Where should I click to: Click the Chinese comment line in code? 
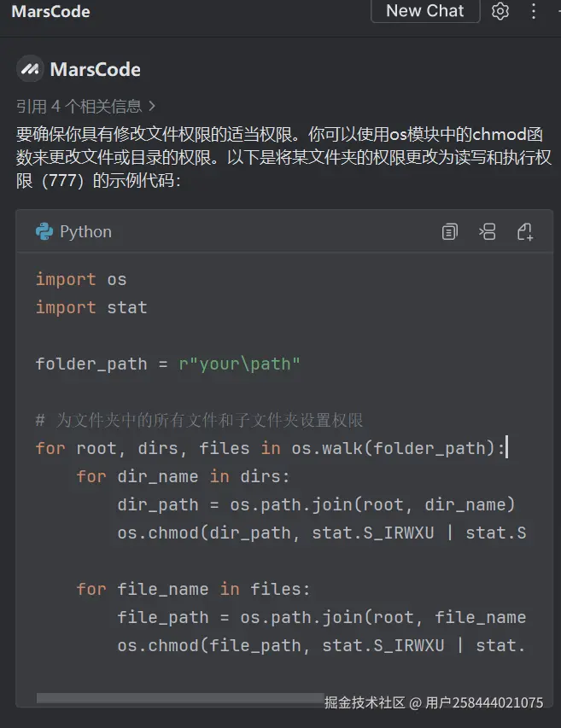coord(200,420)
